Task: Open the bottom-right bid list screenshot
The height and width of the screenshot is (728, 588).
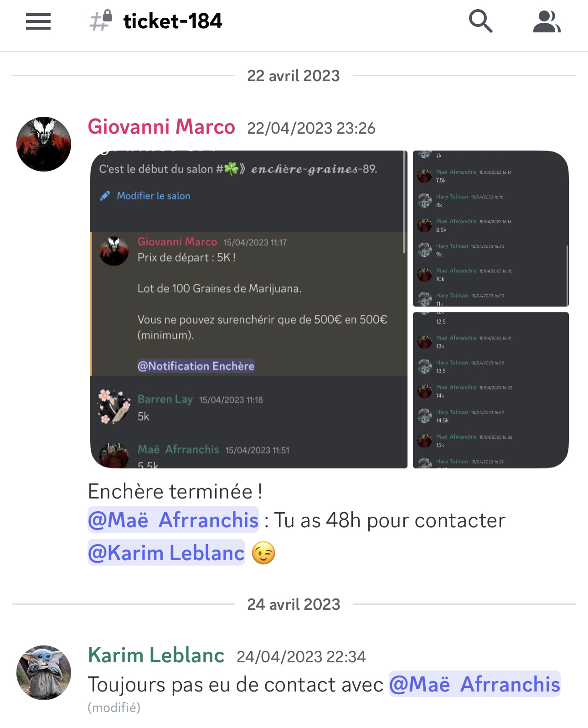Action: click(491, 390)
